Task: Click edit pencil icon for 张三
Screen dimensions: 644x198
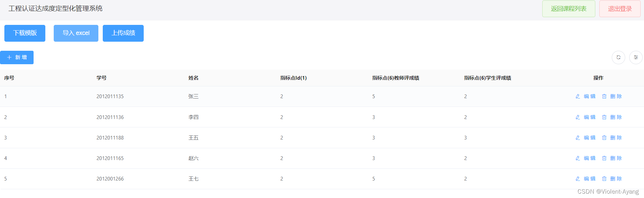Action: 578,96
